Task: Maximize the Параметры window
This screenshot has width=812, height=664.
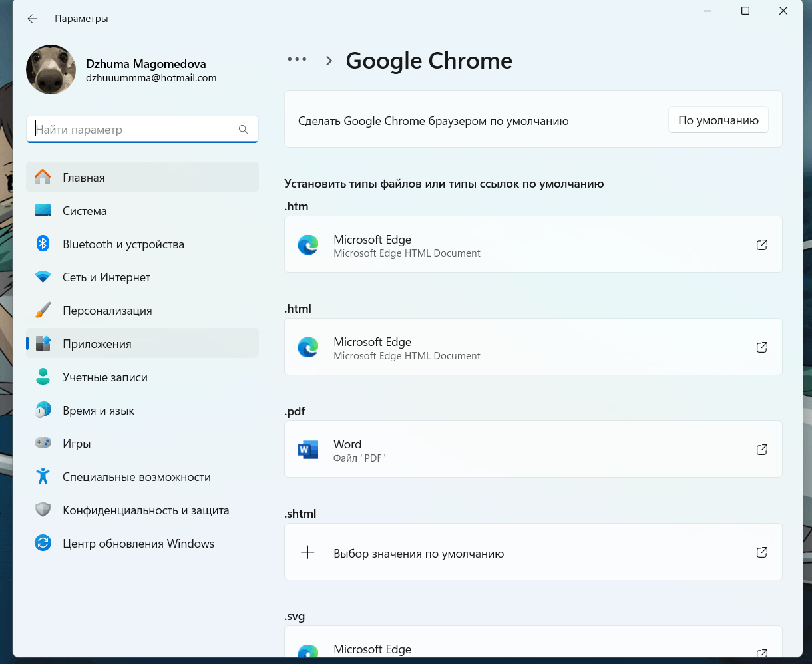Action: pyautogui.click(x=745, y=11)
